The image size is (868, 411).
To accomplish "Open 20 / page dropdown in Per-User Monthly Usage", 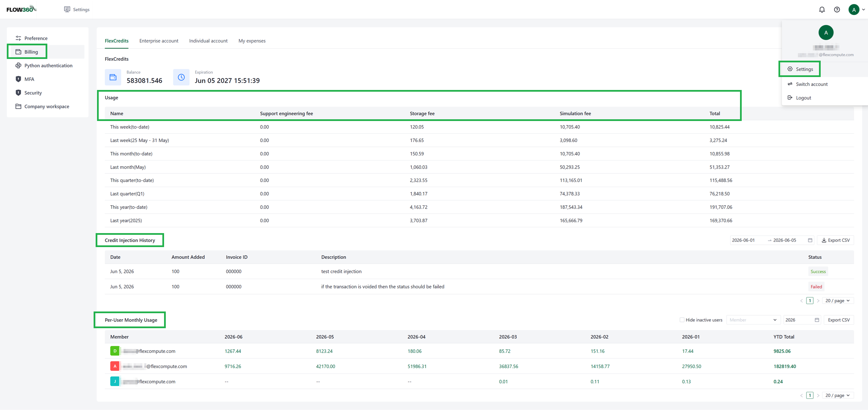I will 838,395.
